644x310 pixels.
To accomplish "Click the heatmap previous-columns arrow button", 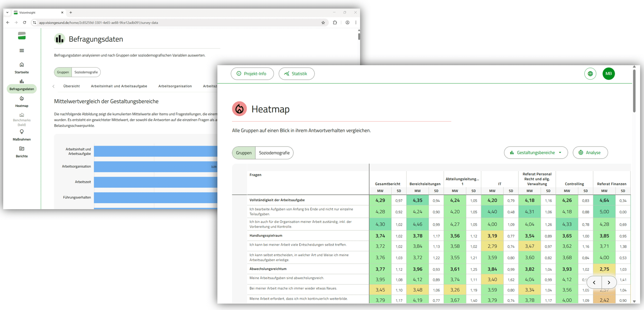I will 594,283.
